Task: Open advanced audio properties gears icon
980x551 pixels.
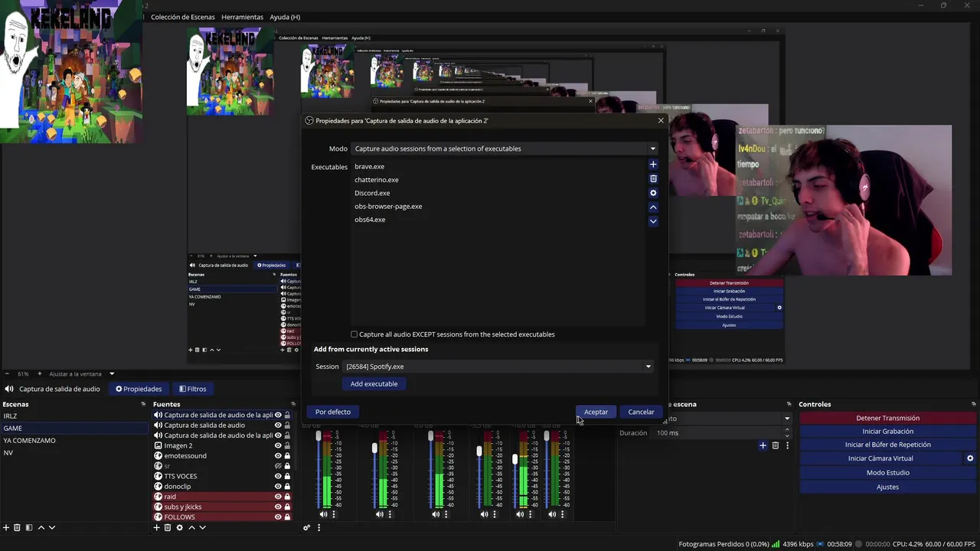Action: (x=307, y=527)
